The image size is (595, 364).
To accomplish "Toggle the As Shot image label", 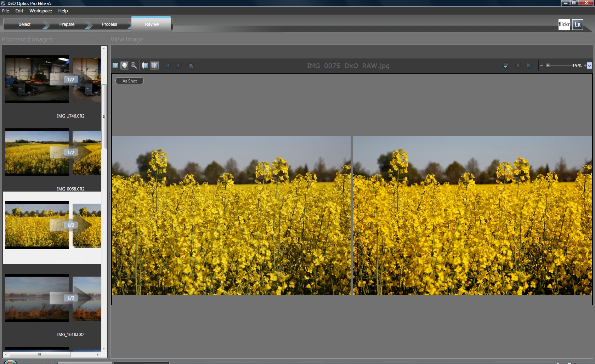I will 130,81.
